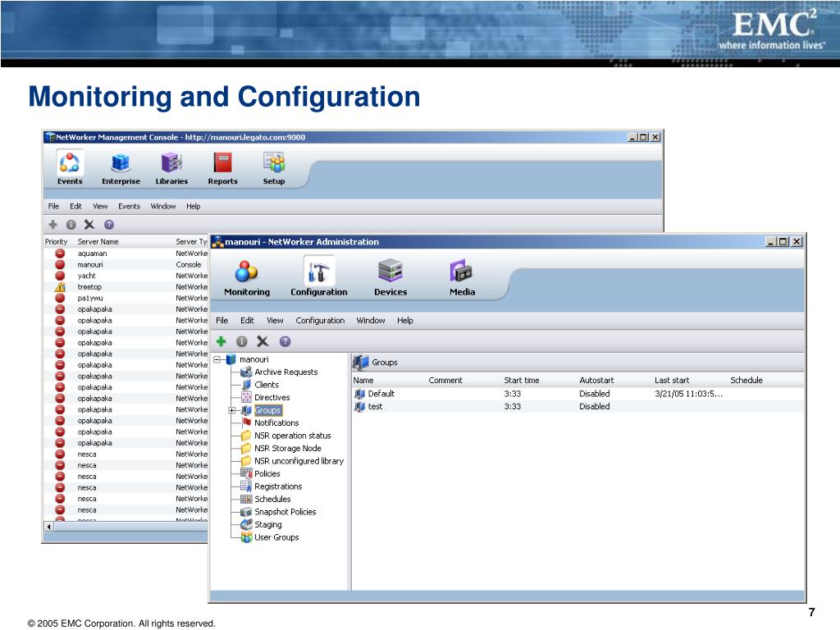Image resolution: width=840 pixels, height=630 pixels.
Task: Select Policies in the tree
Action: point(267,474)
